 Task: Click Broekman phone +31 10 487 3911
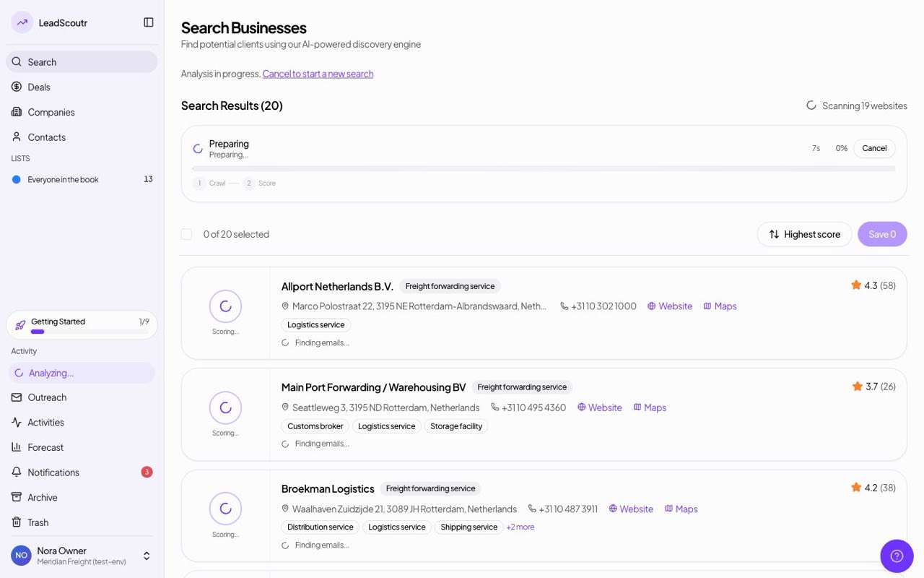click(x=563, y=509)
